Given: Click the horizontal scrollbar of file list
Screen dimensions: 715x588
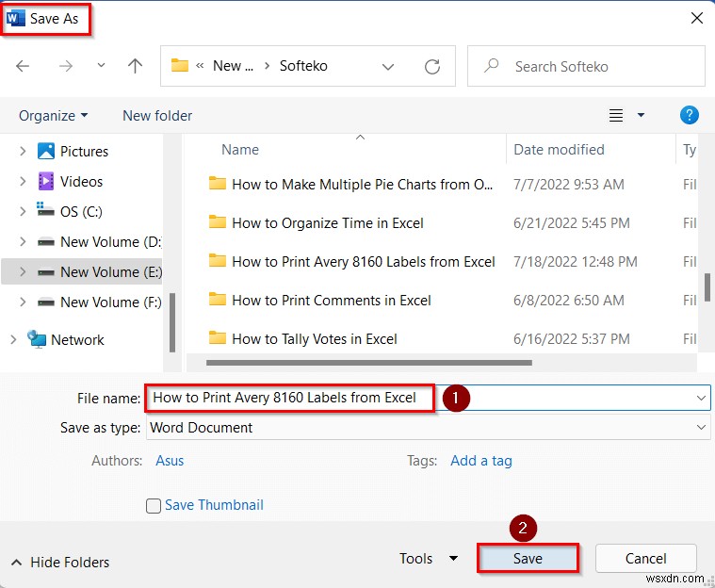Looking at the screenshot, I should 369,363.
